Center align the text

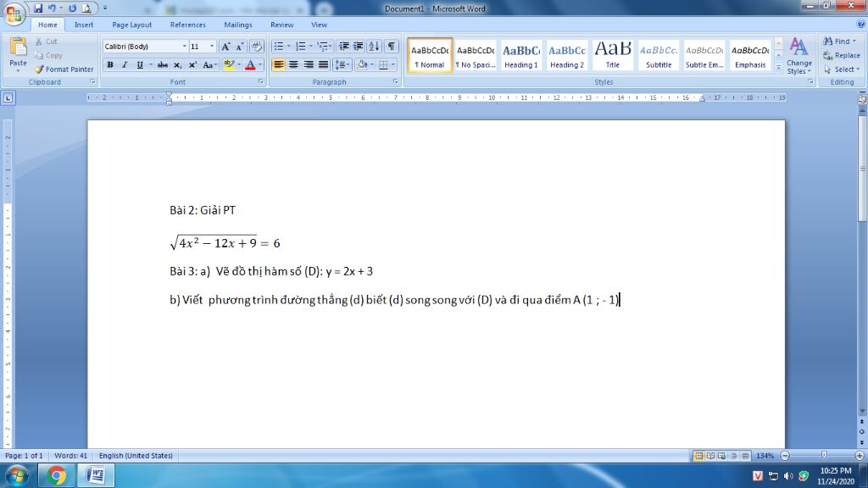(293, 64)
